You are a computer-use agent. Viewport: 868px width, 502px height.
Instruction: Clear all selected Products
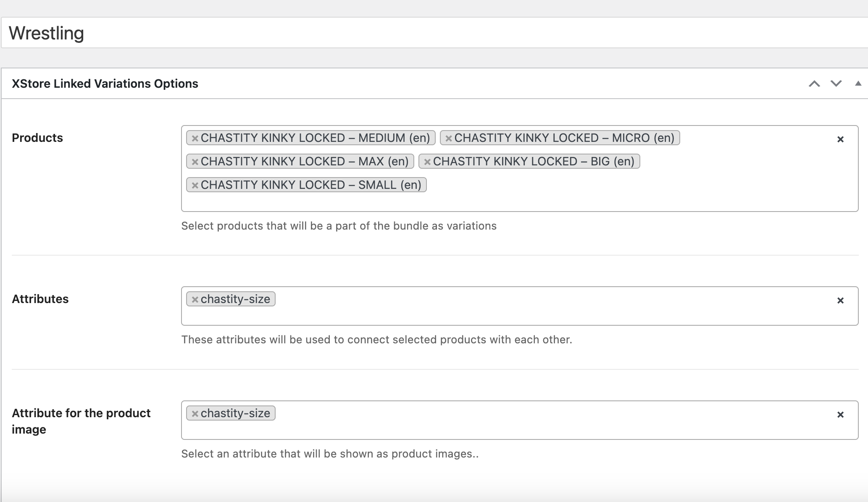click(x=840, y=139)
